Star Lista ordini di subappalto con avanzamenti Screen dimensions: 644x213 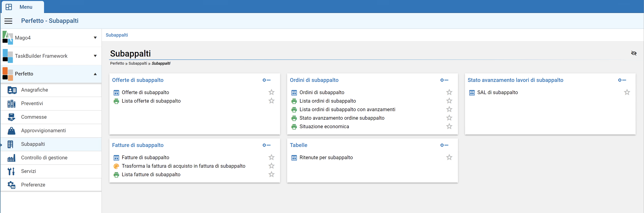[449, 109]
